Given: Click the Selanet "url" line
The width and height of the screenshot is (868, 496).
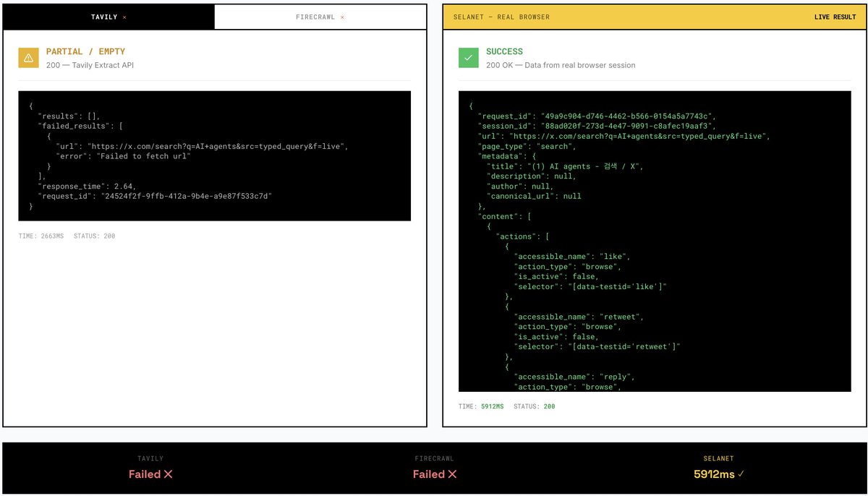Looking at the screenshot, I should [x=624, y=136].
